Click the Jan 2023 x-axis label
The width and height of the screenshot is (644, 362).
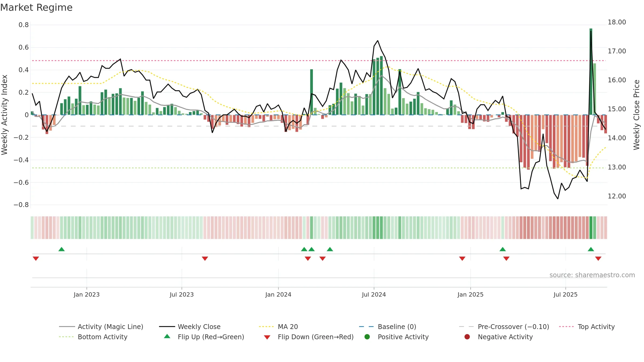click(x=87, y=294)
